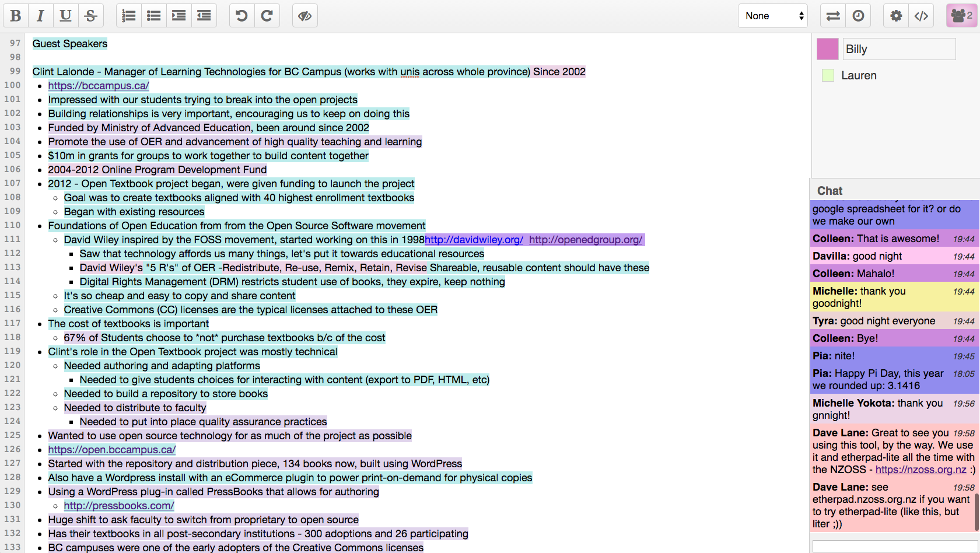
Task: Clear authorship colors with eye icon
Action: [x=304, y=16]
